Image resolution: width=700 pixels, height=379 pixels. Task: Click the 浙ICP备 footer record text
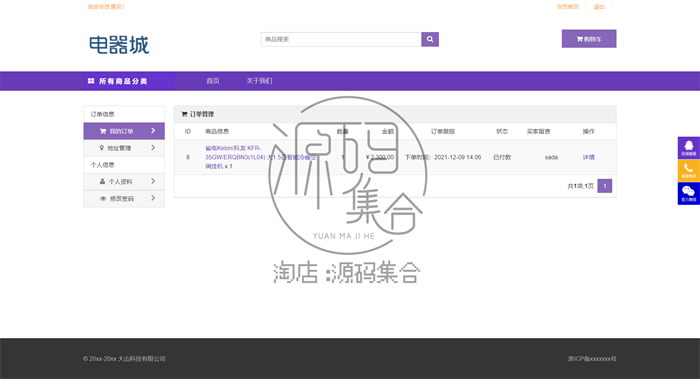[x=592, y=358]
